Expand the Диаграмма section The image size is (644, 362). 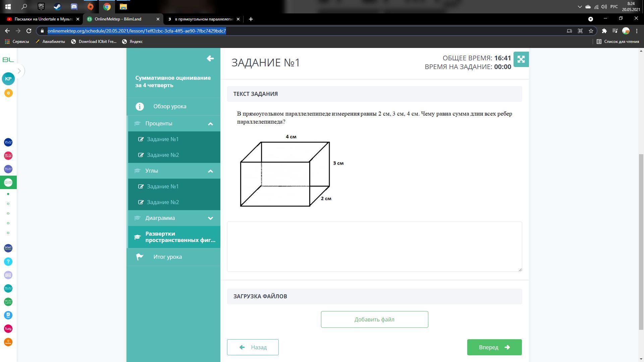pyautogui.click(x=210, y=218)
